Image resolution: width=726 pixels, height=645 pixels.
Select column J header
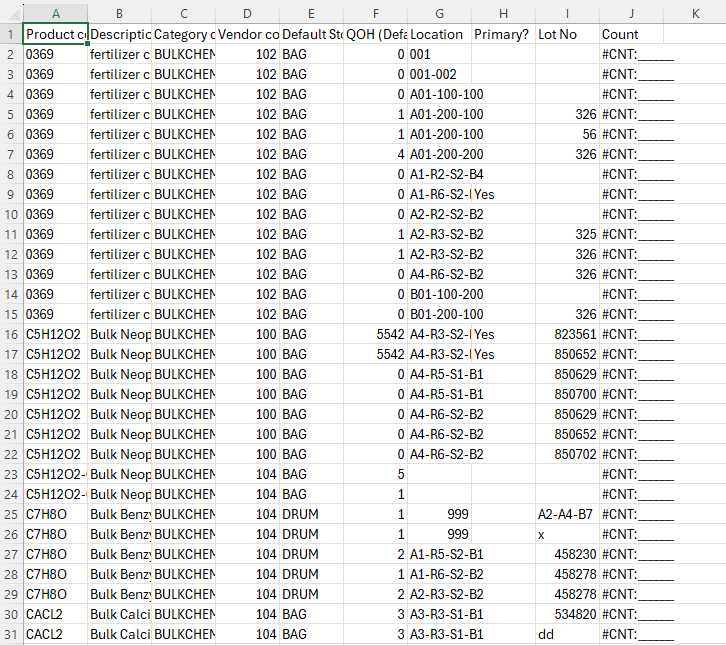click(x=631, y=14)
